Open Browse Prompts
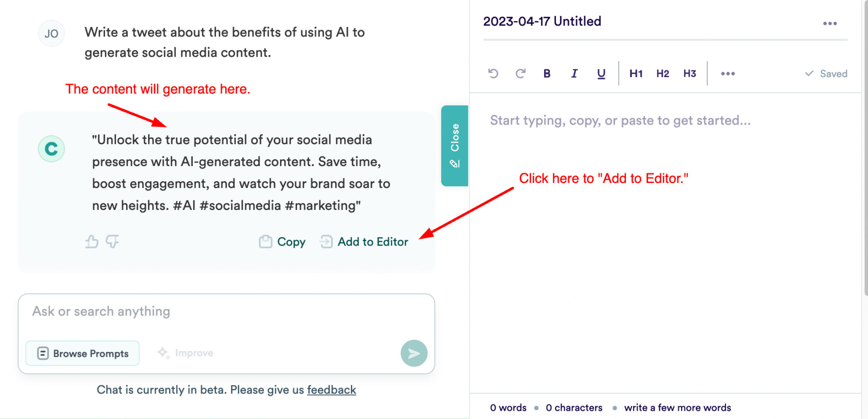 pyautogui.click(x=83, y=353)
